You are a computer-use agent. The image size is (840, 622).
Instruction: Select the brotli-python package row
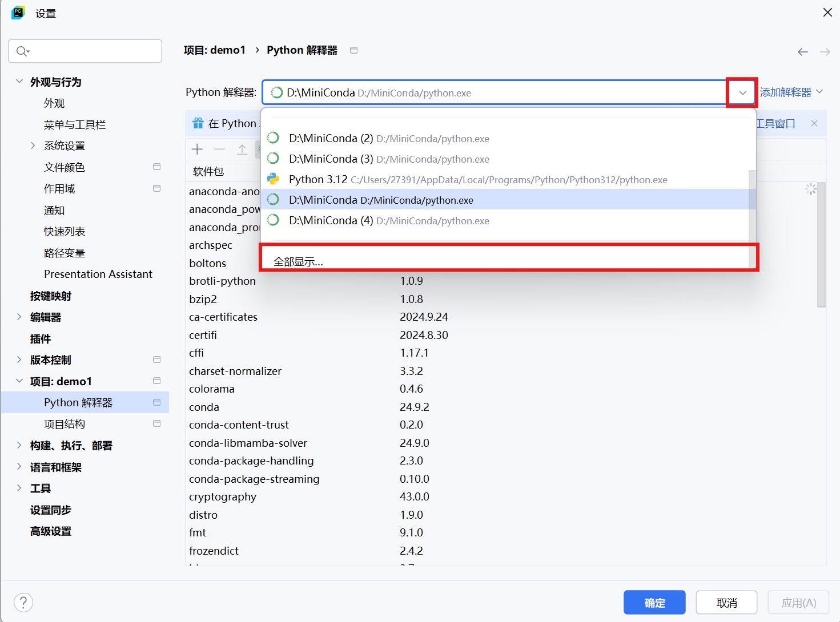(x=503, y=281)
